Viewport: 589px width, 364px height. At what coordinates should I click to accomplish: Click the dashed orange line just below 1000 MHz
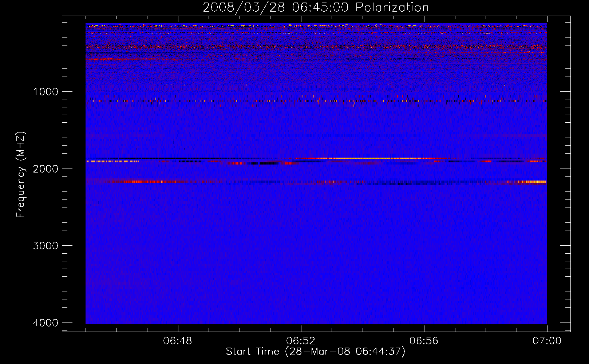point(316,100)
